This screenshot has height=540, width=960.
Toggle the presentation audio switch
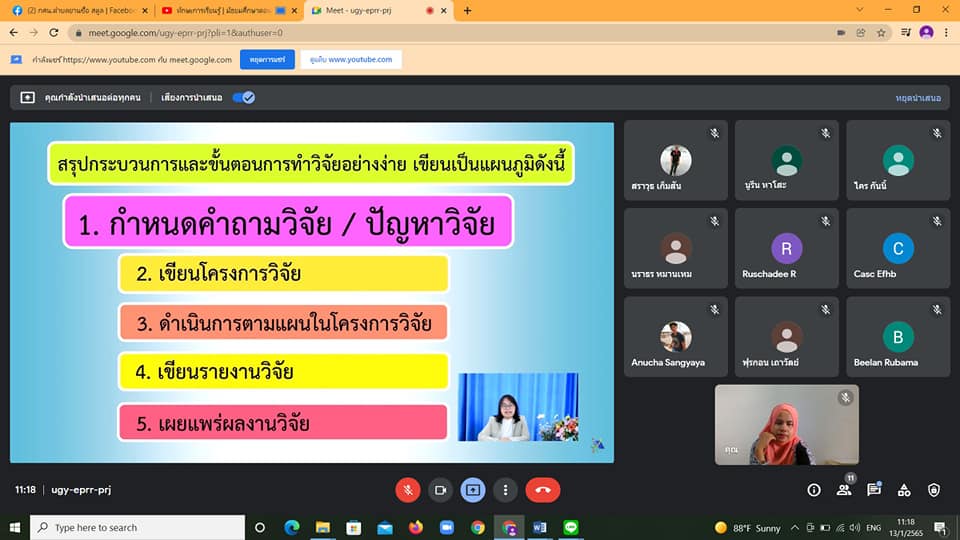[243, 98]
